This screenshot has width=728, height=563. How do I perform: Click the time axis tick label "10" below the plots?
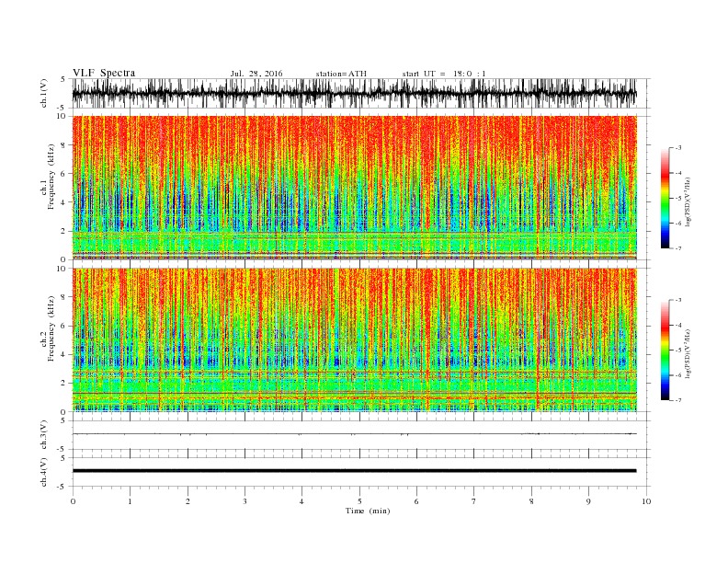(646, 501)
